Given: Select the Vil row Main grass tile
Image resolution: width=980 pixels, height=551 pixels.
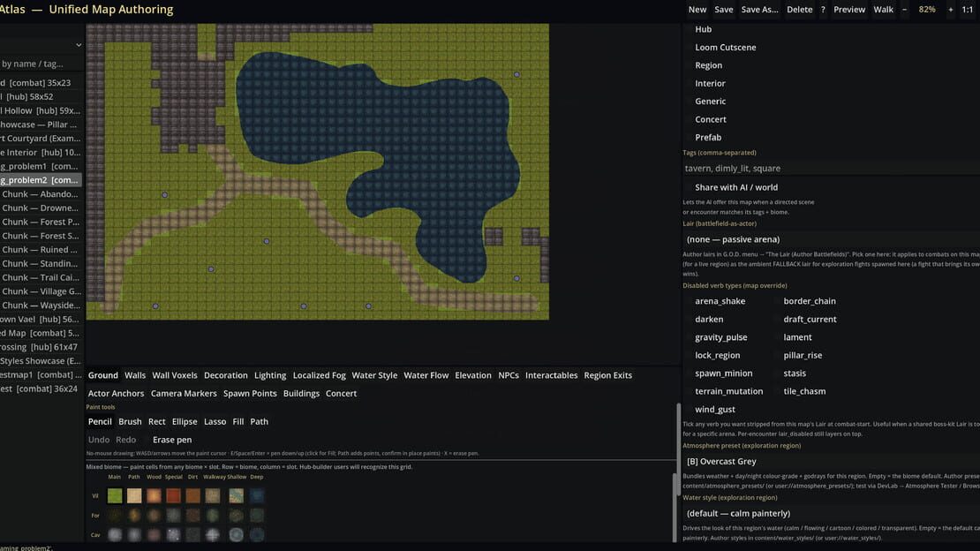Looking at the screenshot, I should (115, 496).
